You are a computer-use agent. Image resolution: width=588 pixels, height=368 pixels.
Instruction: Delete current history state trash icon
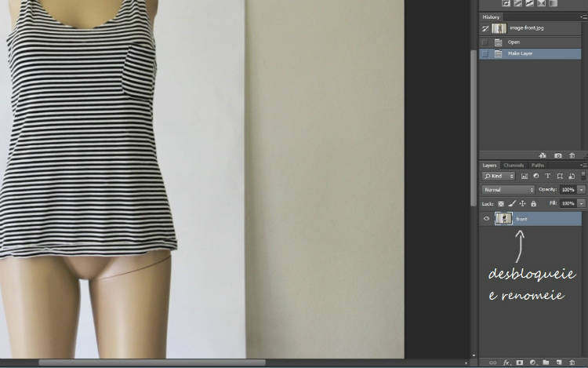click(x=572, y=155)
